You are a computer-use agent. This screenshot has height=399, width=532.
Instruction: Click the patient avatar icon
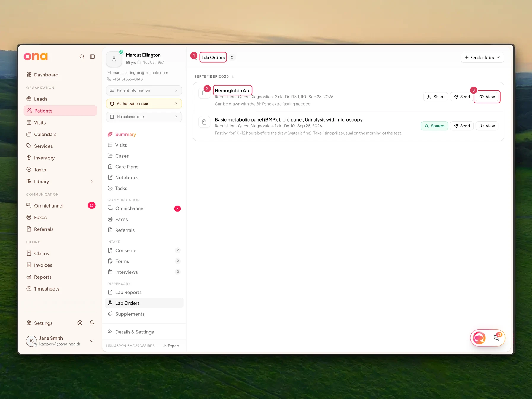[114, 59]
